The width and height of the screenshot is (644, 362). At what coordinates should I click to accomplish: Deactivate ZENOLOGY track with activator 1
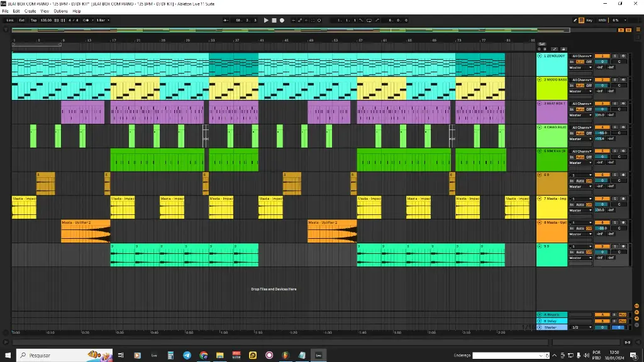point(602,56)
